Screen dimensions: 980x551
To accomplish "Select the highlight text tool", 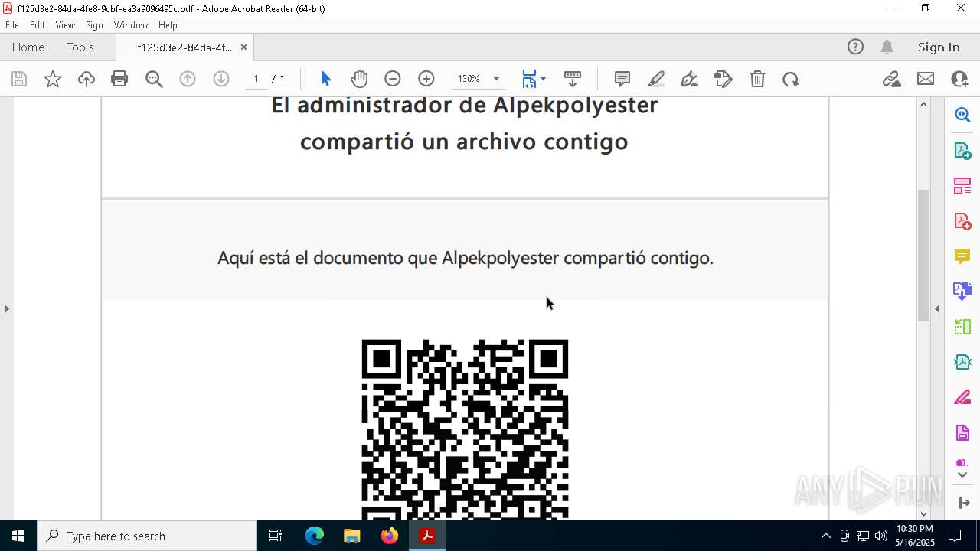I will pos(656,79).
